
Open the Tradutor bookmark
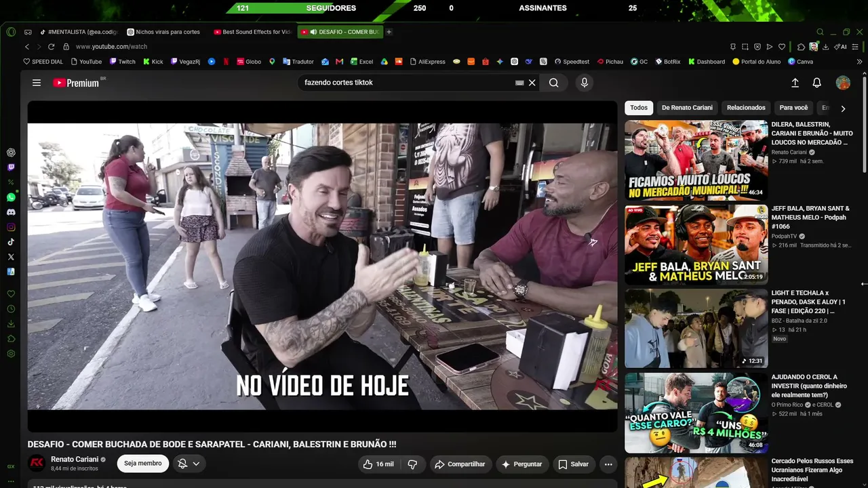tap(298, 62)
